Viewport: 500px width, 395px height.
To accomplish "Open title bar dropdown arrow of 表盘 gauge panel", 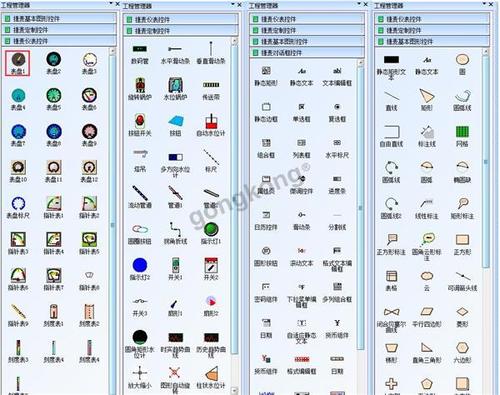I will coord(111,3).
